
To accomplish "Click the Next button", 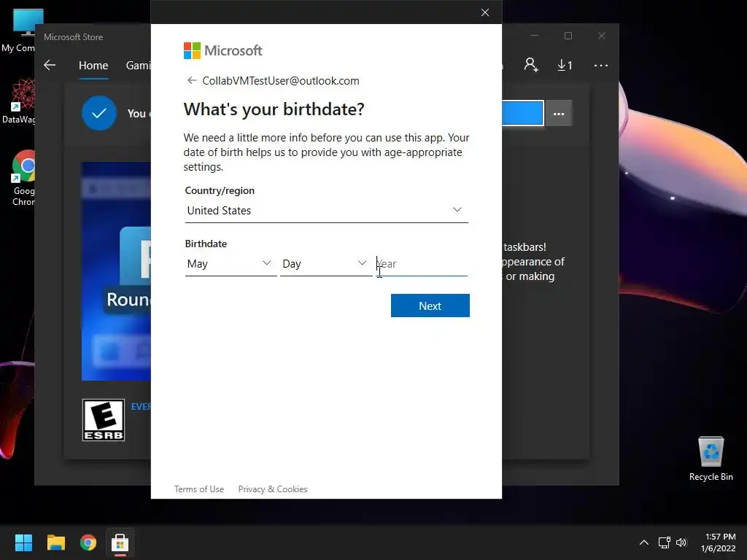I will point(430,306).
